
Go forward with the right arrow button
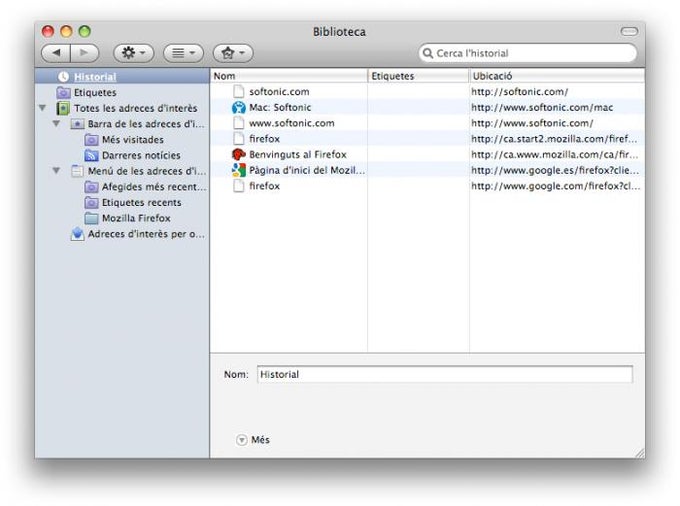[x=84, y=53]
